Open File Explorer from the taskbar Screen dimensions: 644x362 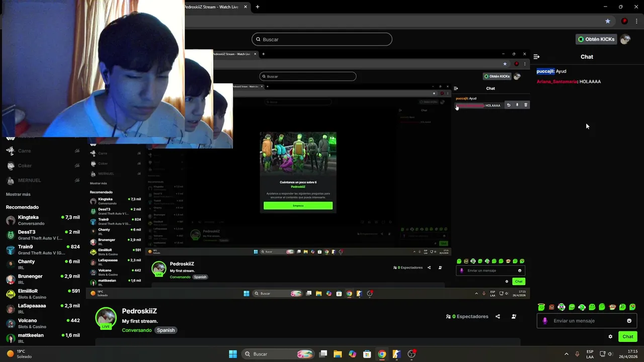tap(338, 354)
